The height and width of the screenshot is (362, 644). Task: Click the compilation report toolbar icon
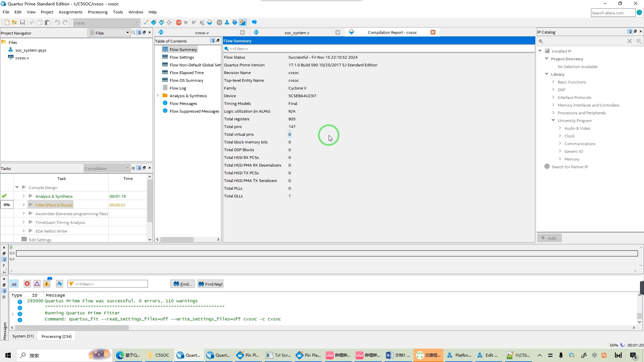pos(210,22)
